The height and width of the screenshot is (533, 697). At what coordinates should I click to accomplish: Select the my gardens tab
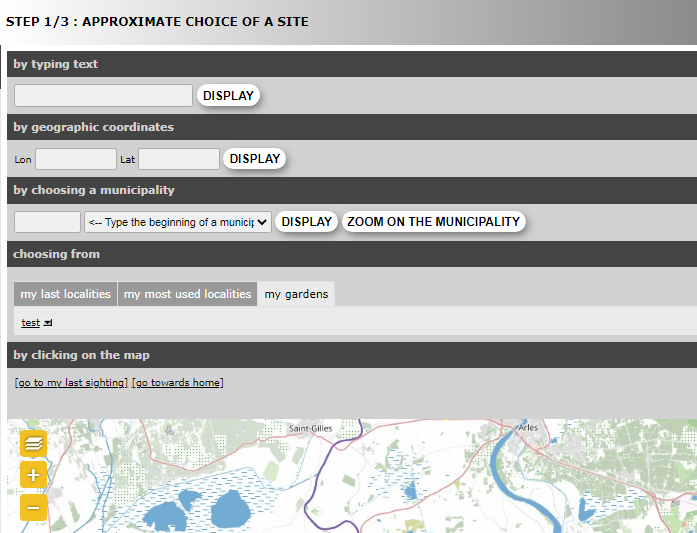[x=296, y=294]
